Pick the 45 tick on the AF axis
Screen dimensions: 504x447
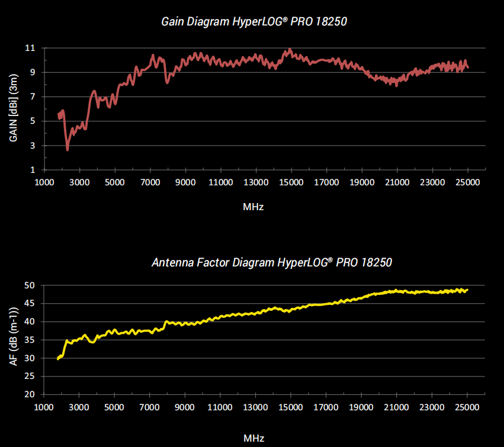coord(29,303)
